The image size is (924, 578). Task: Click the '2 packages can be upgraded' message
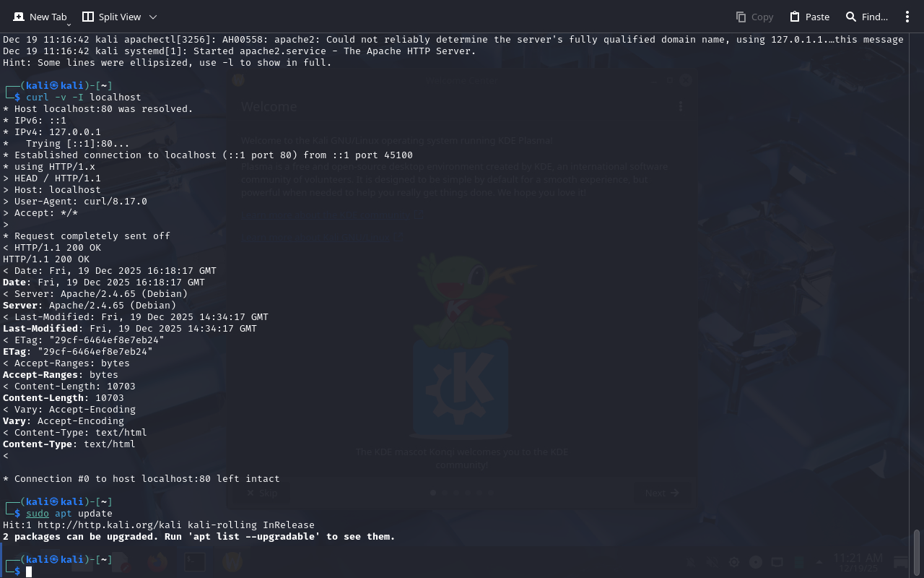click(x=199, y=537)
